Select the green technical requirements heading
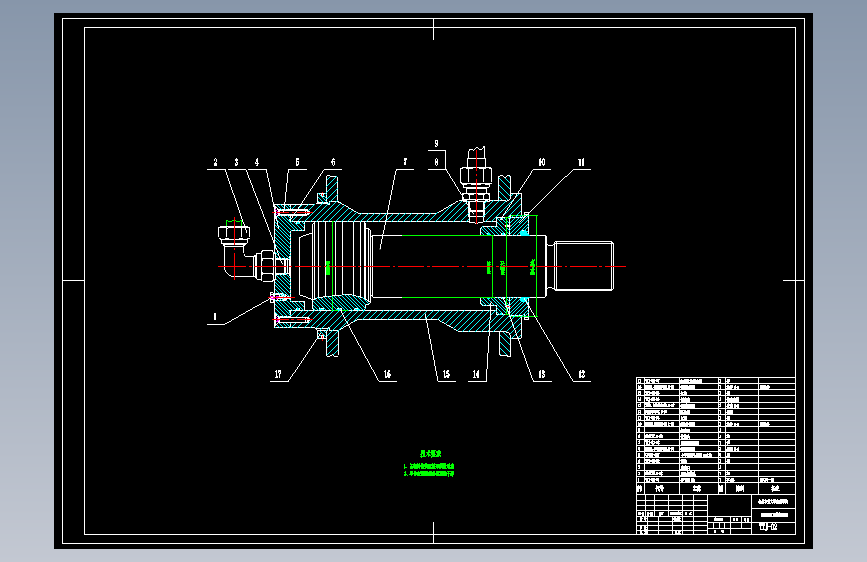Viewport: 867px width, 562px height. pos(431,454)
